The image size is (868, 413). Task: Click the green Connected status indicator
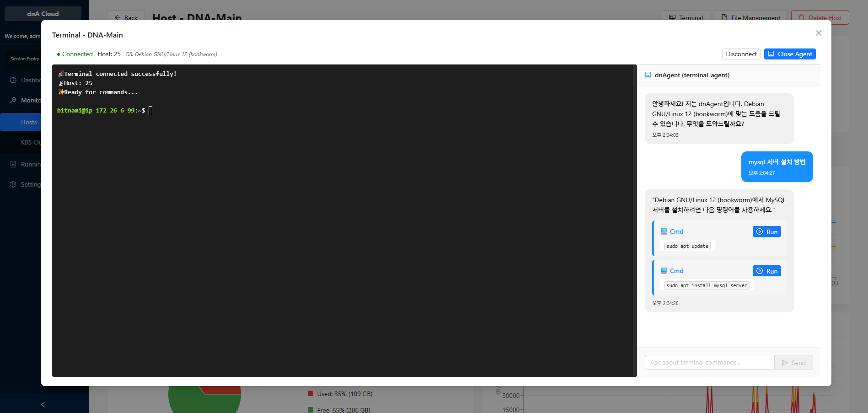(75, 54)
